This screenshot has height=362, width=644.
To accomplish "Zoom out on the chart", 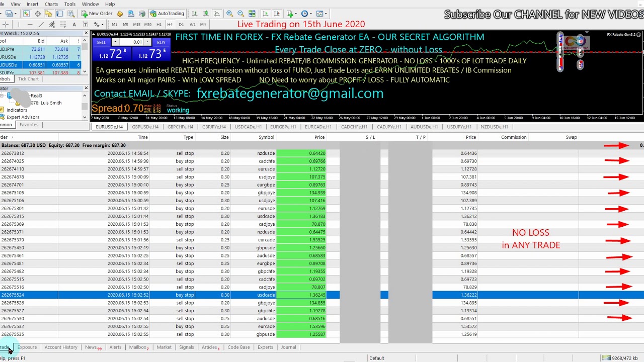I will pyautogui.click(x=240, y=14).
